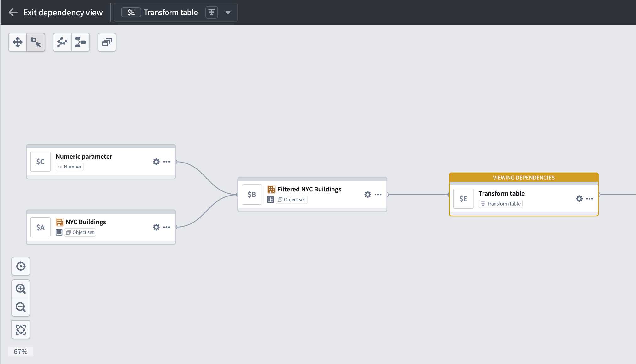Click the Number type tag on Numeric parameter

pyautogui.click(x=69, y=167)
